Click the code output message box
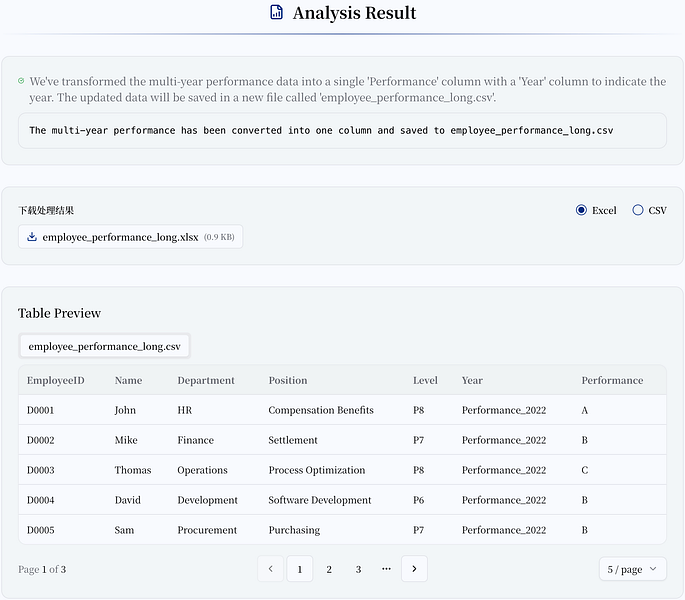The width and height of the screenshot is (685, 600). pyautogui.click(x=342, y=130)
